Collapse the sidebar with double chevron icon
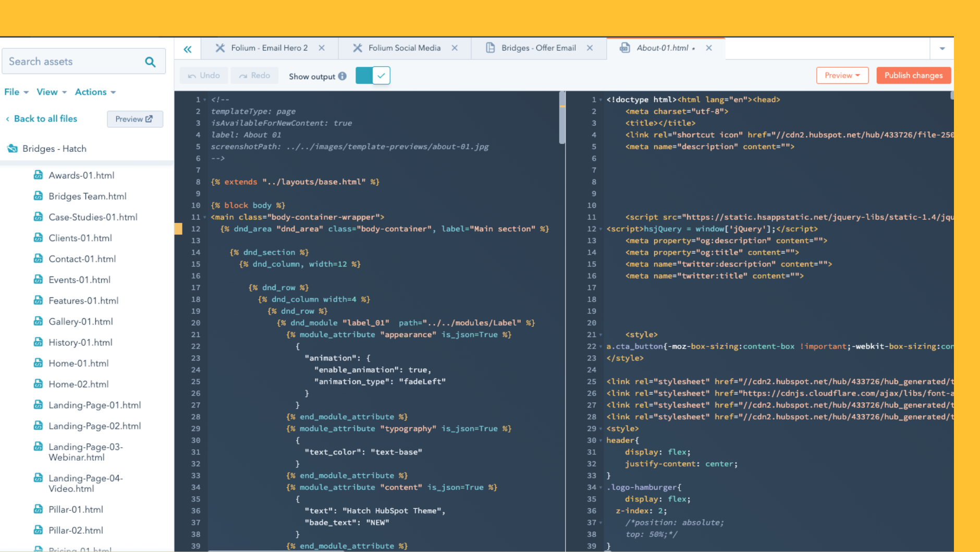 point(188,49)
